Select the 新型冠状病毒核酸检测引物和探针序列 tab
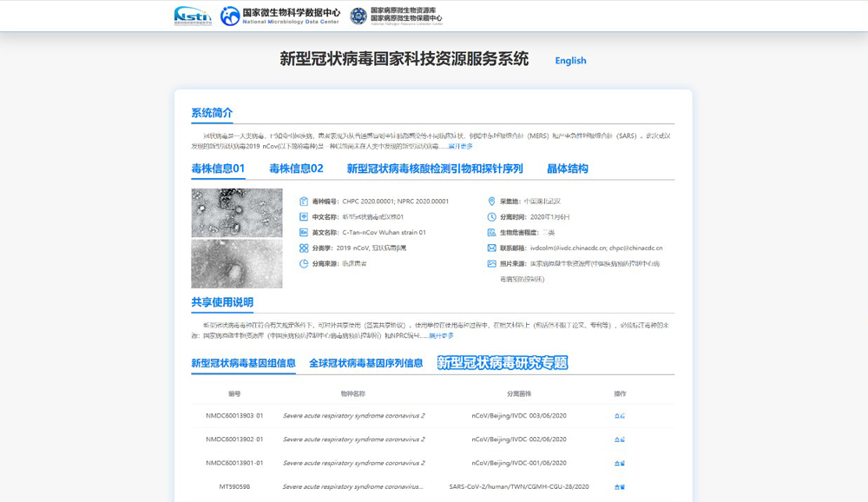The image size is (868, 502). click(434, 168)
